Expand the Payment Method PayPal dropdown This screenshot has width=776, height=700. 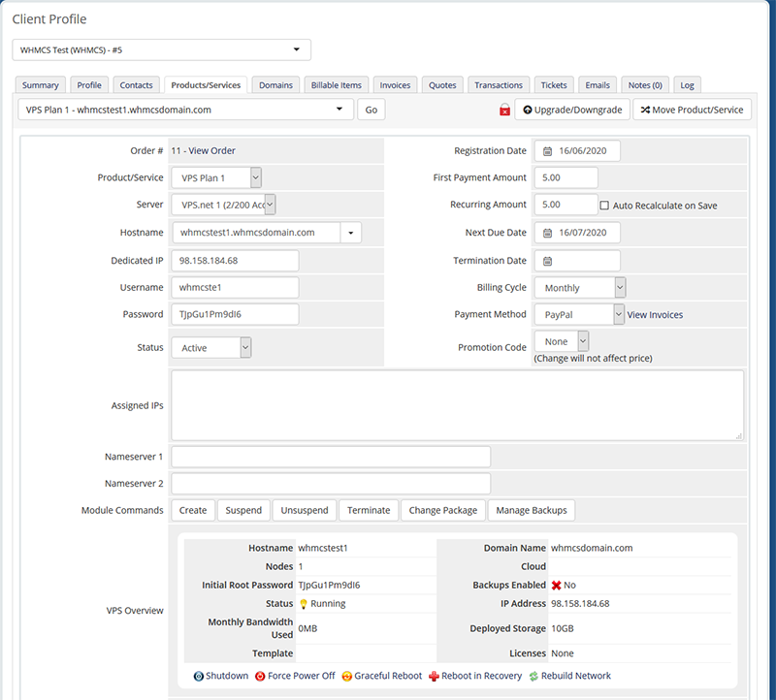click(579, 315)
